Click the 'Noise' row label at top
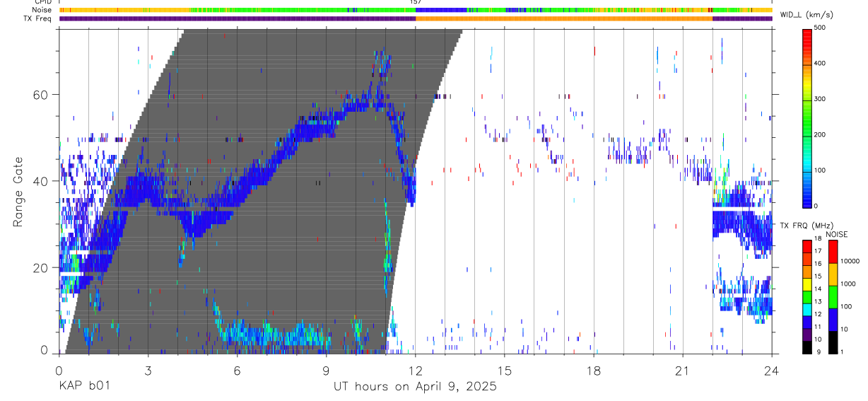Image resolution: width=868 pixels, height=401 pixels. [42, 10]
